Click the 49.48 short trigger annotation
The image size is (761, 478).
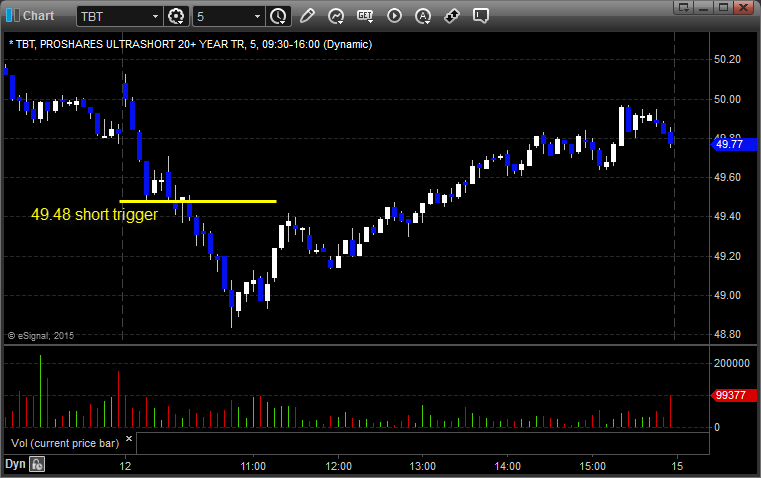coord(95,214)
